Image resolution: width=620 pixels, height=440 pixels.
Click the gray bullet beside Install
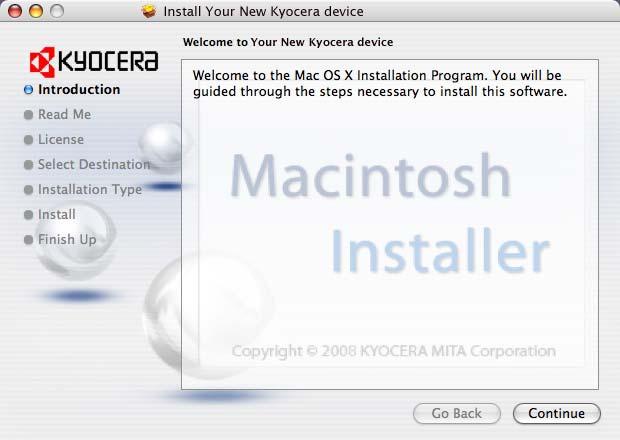(28, 215)
